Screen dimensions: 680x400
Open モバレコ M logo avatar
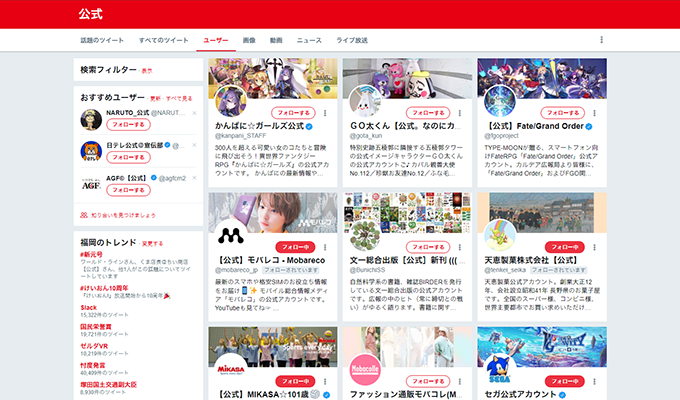point(231,236)
